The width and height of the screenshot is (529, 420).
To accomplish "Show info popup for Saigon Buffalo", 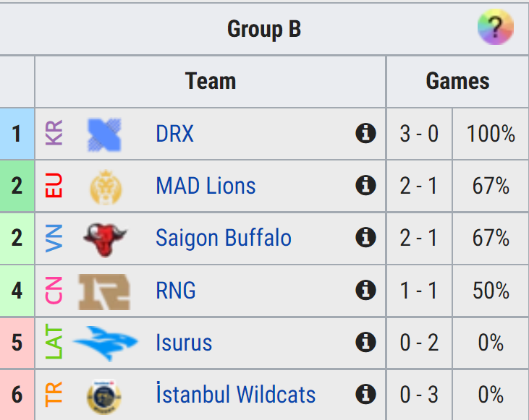I will 365,237.
